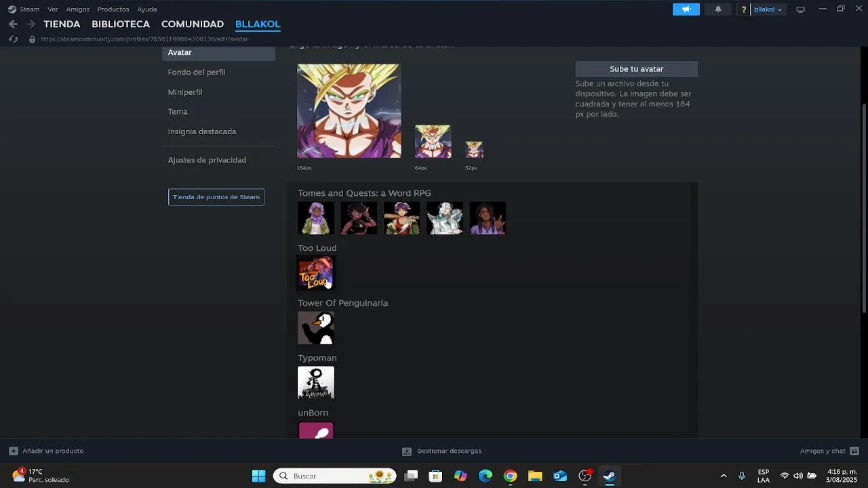Go to the TIENDA tab
The width and height of the screenshot is (868, 488).
coord(62,24)
